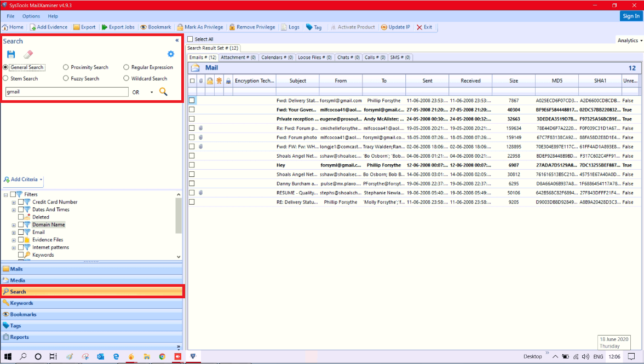Screen dimensions: 644x364
Task: Check the Credit Card Number filter checkbox
Action: [21, 202]
